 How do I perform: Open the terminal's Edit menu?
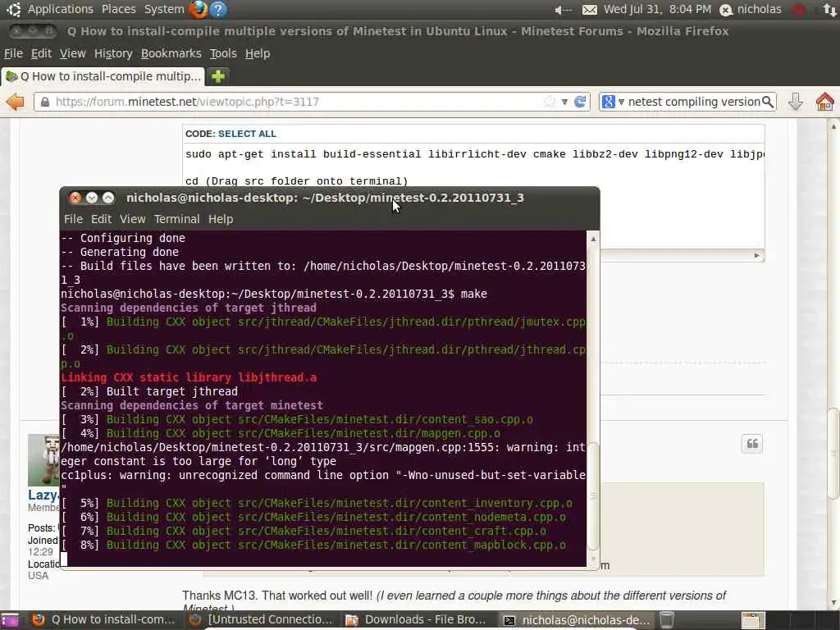101,219
